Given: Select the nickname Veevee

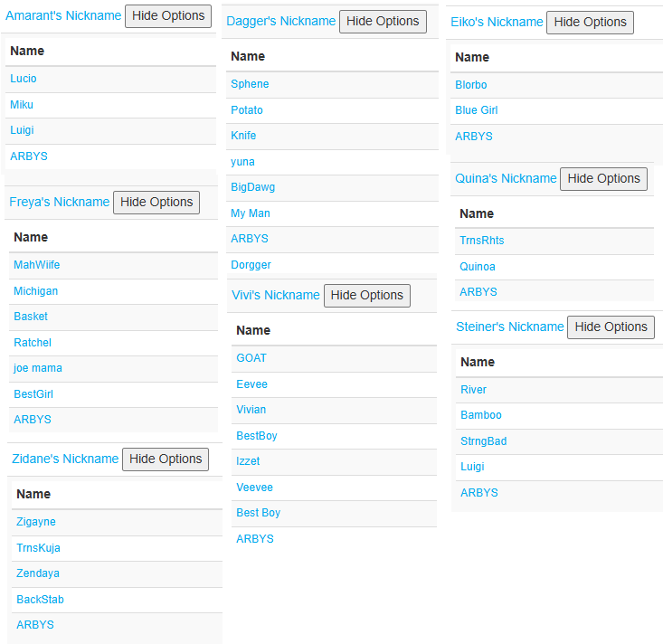Looking at the screenshot, I should 254,488.
